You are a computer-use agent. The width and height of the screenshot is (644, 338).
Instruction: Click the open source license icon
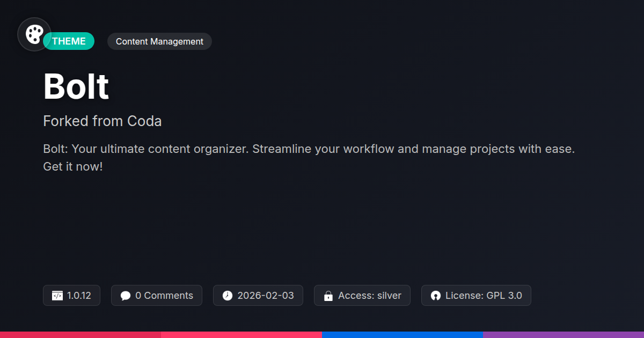tap(436, 296)
